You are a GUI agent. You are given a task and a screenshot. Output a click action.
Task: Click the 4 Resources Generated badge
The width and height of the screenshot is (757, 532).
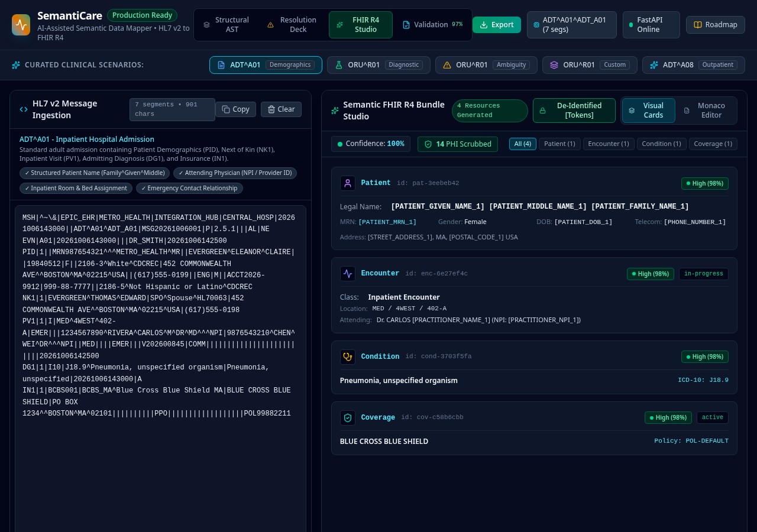[490, 111]
